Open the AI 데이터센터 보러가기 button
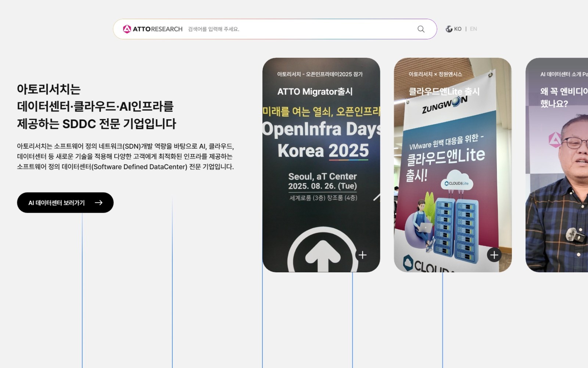Screen dimensions: 588x368 click(x=65, y=202)
